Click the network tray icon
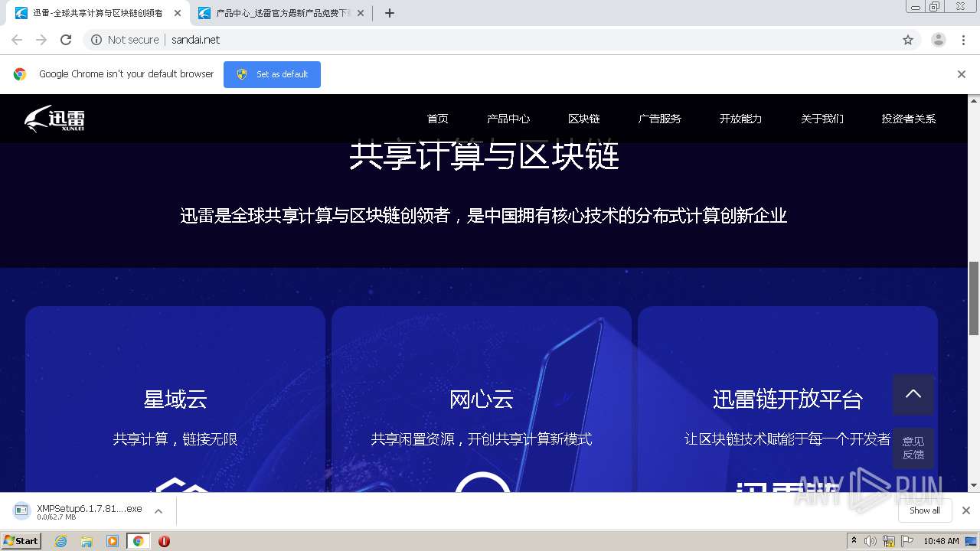980x551 pixels. (889, 541)
